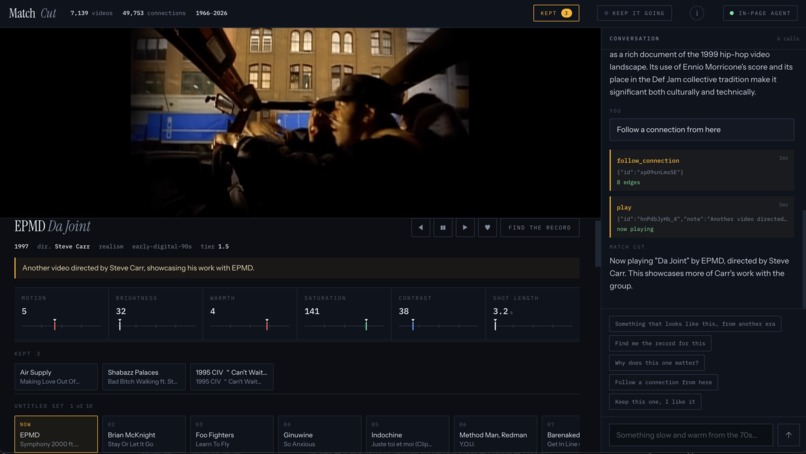Play Brian McKnight Stay Or Let It Go
This screenshot has height=454, width=806.
[x=144, y=434]
